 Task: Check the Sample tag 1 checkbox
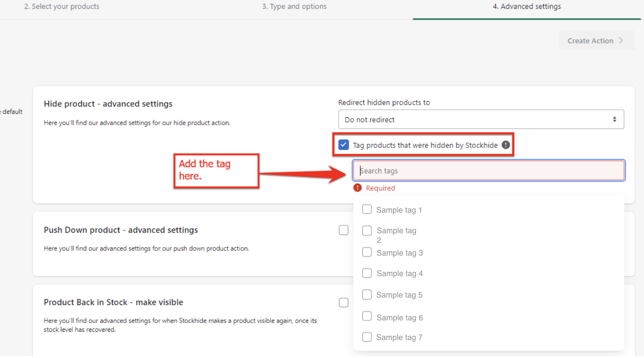pos(367,210)
